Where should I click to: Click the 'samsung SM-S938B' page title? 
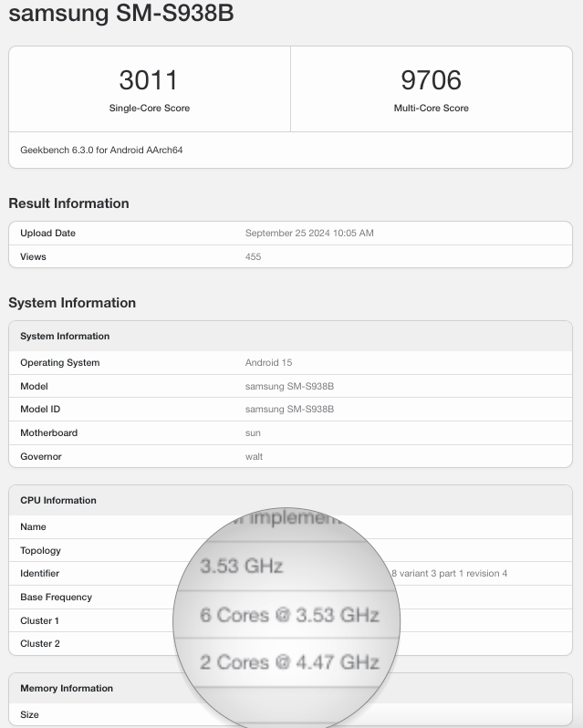pos(121,13)
